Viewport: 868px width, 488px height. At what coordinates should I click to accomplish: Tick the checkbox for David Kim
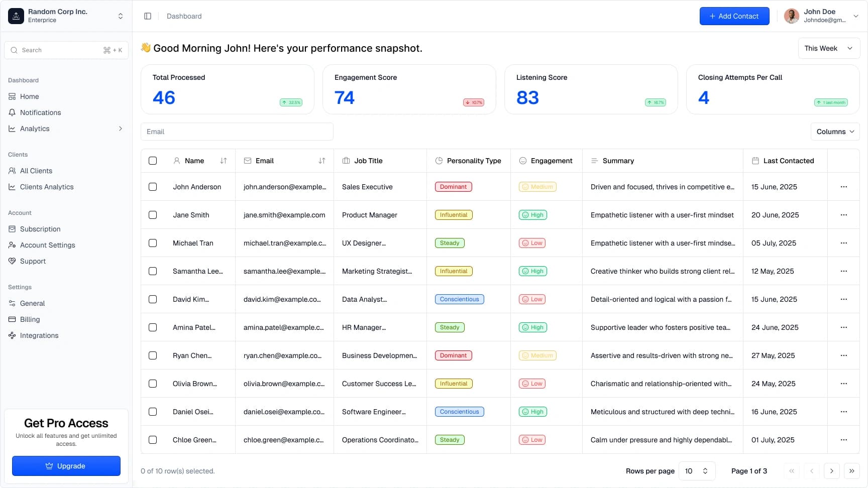pyautogui.click(x=153, y=299)
